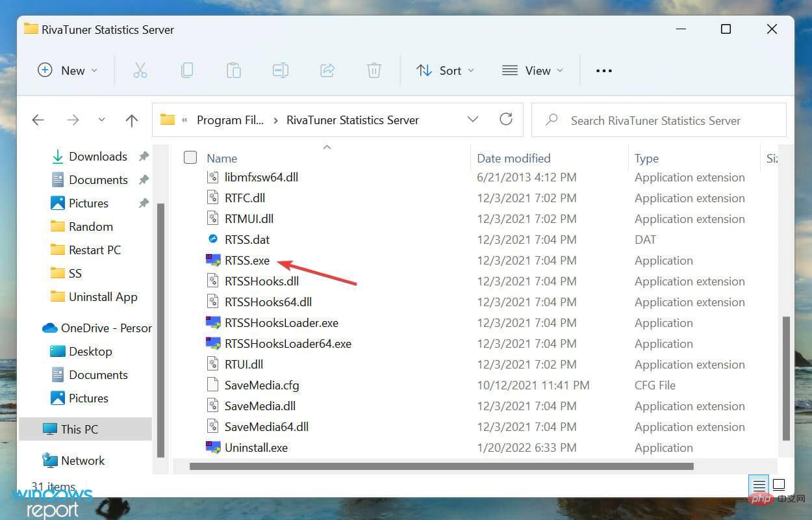Viewport: 812px width, 520px height.
Task: Cut the selected item using toolbar scissors icon
Action: tap(140, 70)
